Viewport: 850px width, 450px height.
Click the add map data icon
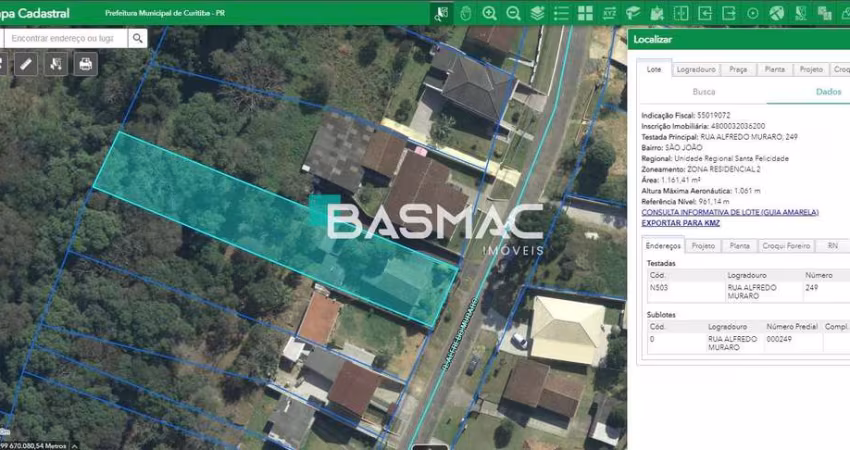tap(657, 13)
